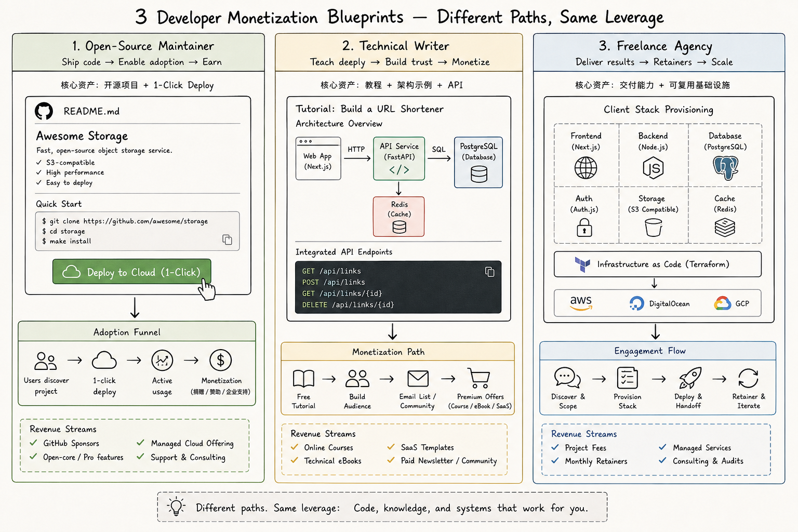
Task: Select the 2. Technical Writer header
Action: click(399, 52)
